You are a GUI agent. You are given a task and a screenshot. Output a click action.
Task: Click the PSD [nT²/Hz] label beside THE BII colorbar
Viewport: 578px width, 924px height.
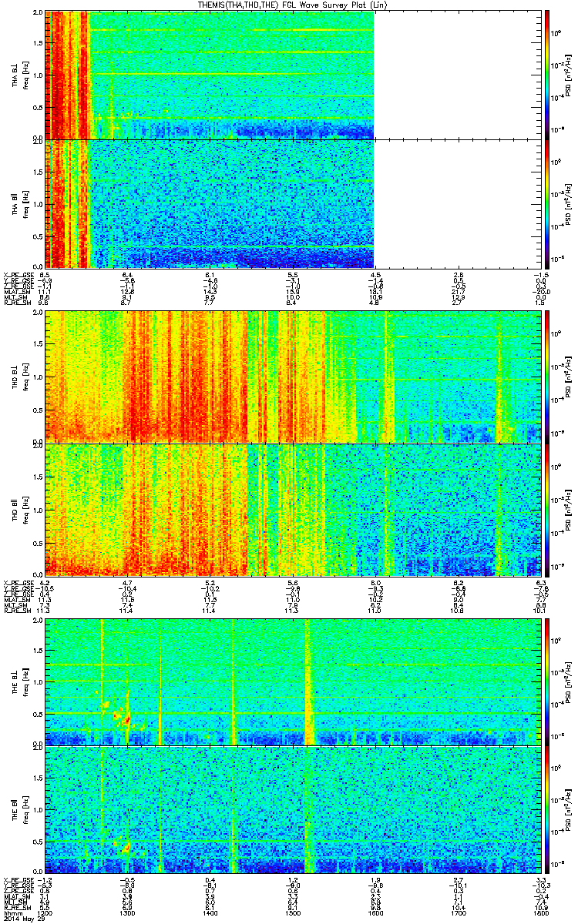pyautogui.click(x=569, y=811)
